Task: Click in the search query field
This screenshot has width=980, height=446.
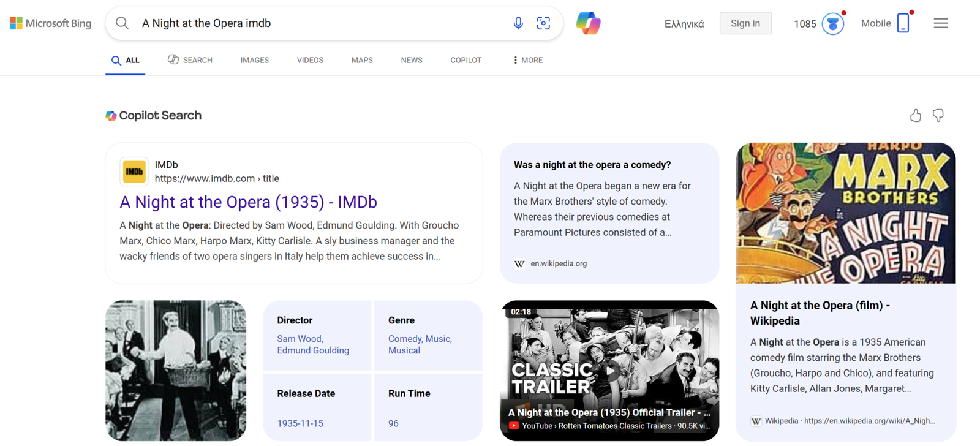Action: 318,23
